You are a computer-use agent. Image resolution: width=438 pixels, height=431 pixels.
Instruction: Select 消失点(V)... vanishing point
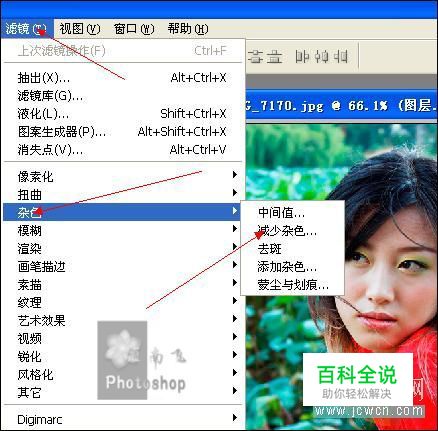(123, 150)
